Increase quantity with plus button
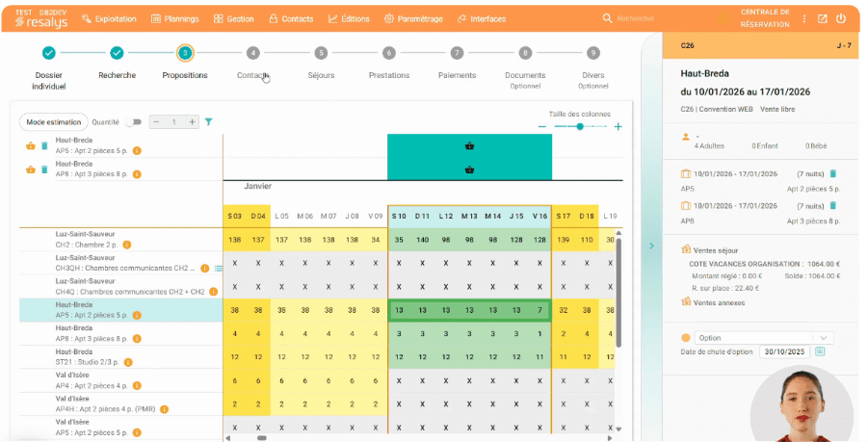Screen dimensions: 868x442 (192, 122)
